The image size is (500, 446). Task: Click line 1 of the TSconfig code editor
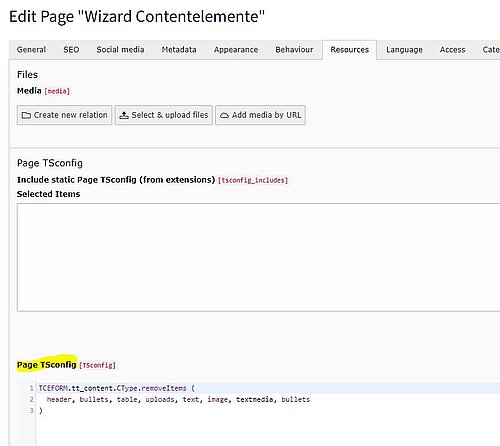268,388
